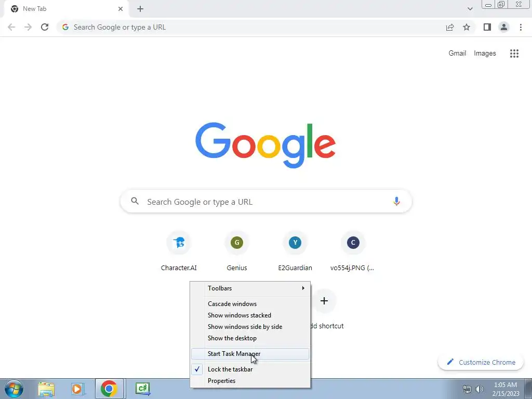The image size is (532, 399).
Task: Click the Add shortcut plus icon
Action: (324, 301)
